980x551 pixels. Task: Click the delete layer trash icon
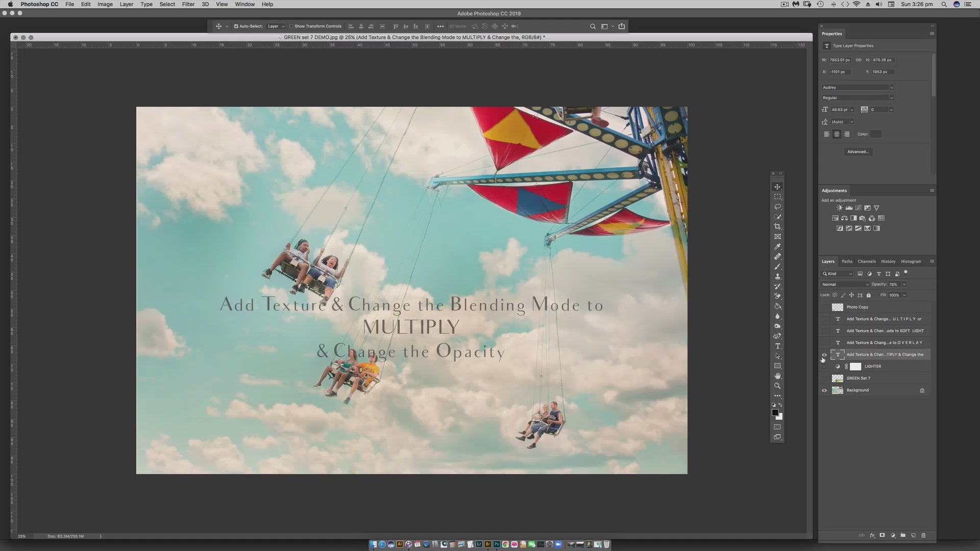(x=923, y=535)
